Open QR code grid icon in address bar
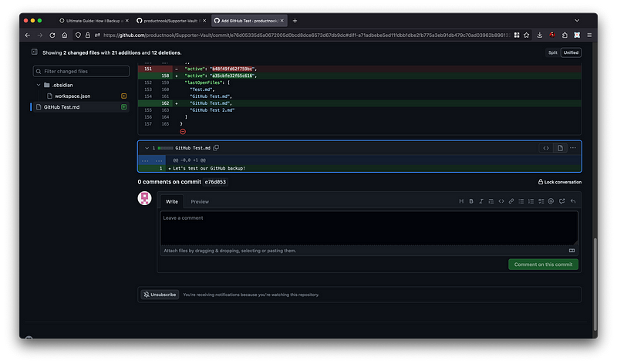The image size is (617, 364). coord(517,35)
